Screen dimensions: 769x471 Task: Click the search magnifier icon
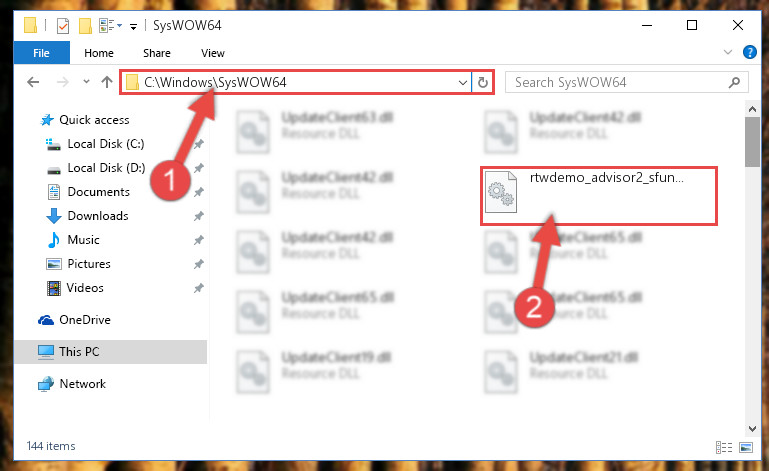(x=734, y=82)
